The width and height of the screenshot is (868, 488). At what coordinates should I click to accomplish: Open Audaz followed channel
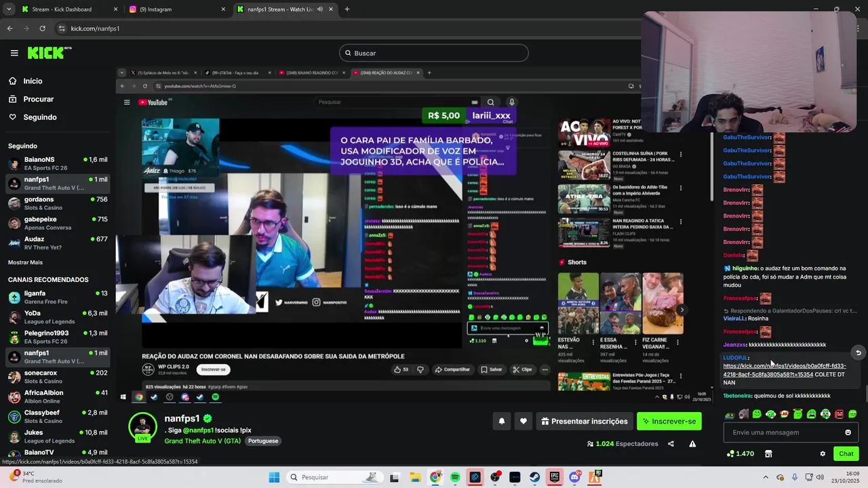(x=58, y=243)
